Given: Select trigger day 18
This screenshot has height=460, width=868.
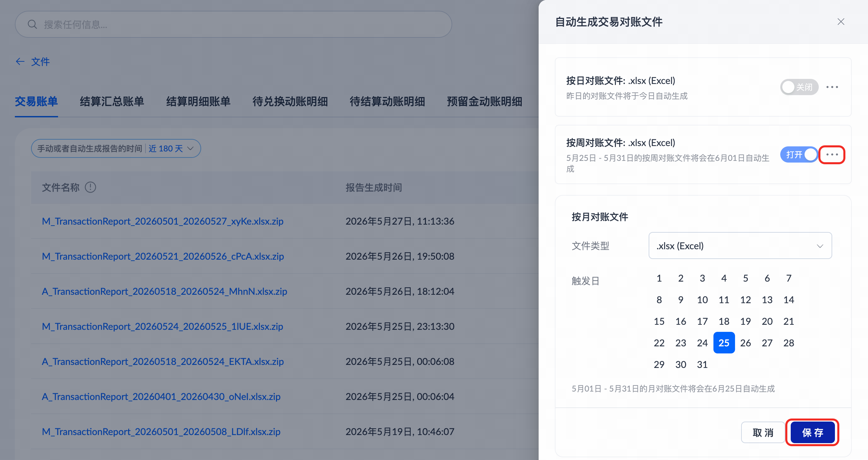Looking at the screenshot, I should [x=724, y=321].
